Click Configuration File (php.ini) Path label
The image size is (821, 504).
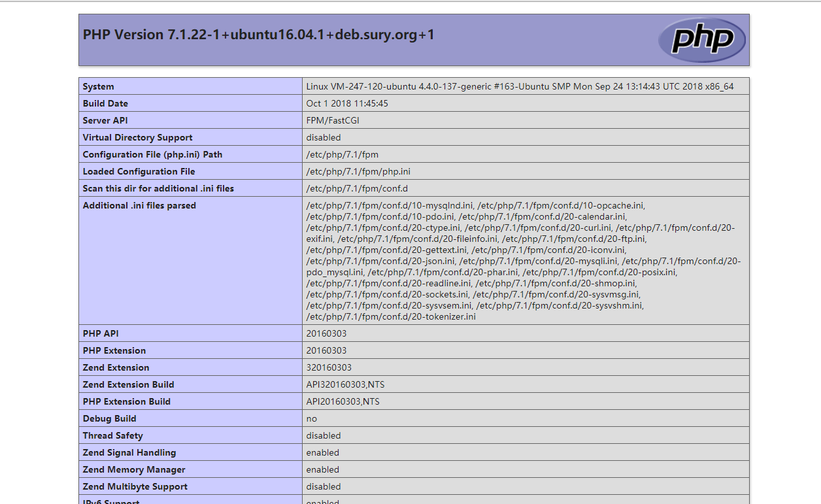(x=152, y=154)
